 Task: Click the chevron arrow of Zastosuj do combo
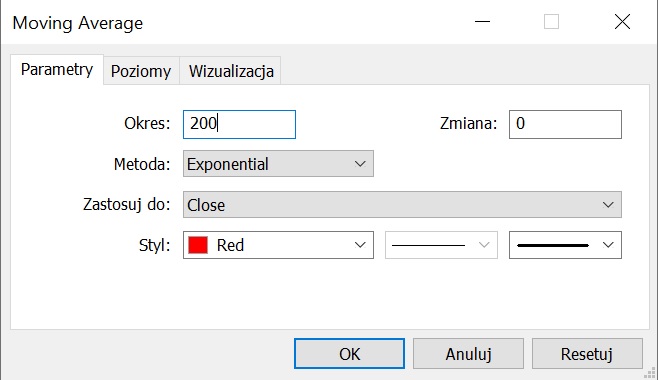coord(608,205)
